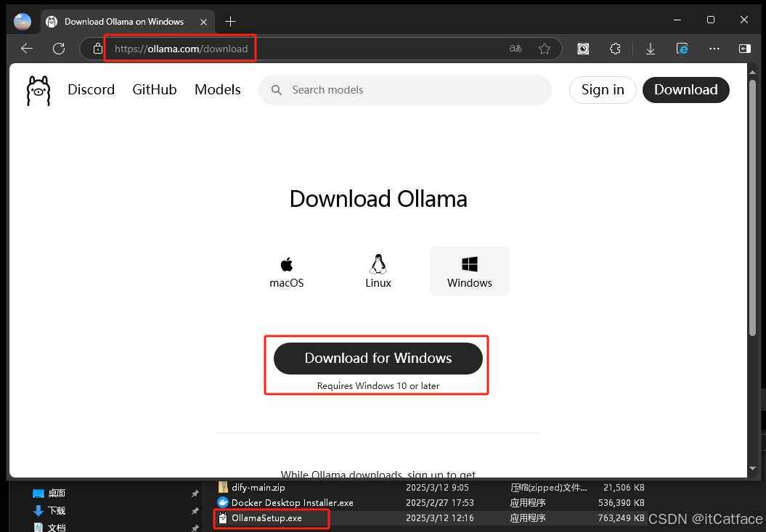
Task: Click the screenshot capture extension icon
Action: coord(583,49)
